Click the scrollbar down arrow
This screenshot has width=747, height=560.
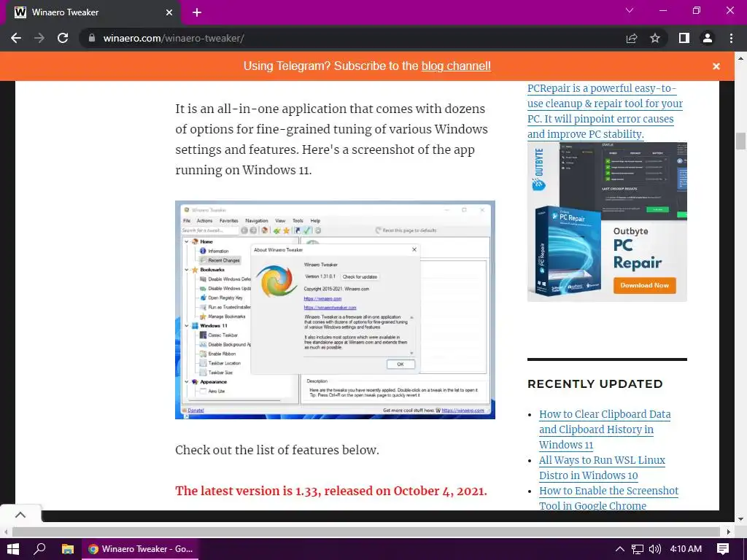pyautogui.click(x=740, y=519)
